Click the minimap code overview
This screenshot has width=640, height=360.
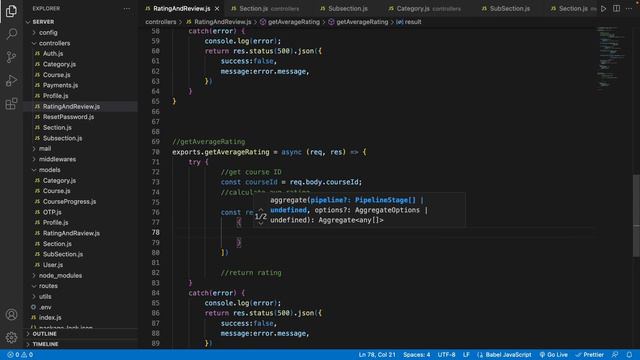612,57
